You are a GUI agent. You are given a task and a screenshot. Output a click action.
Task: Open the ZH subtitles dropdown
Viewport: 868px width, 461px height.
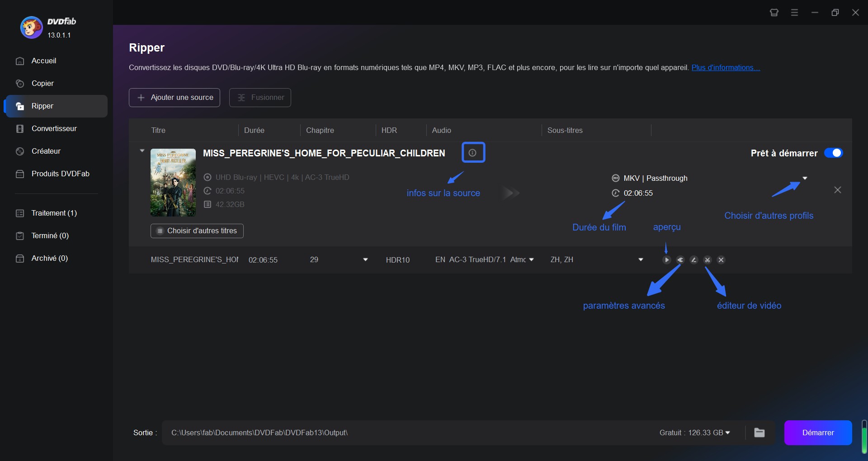pyautogui.click(x=641, y=260)
